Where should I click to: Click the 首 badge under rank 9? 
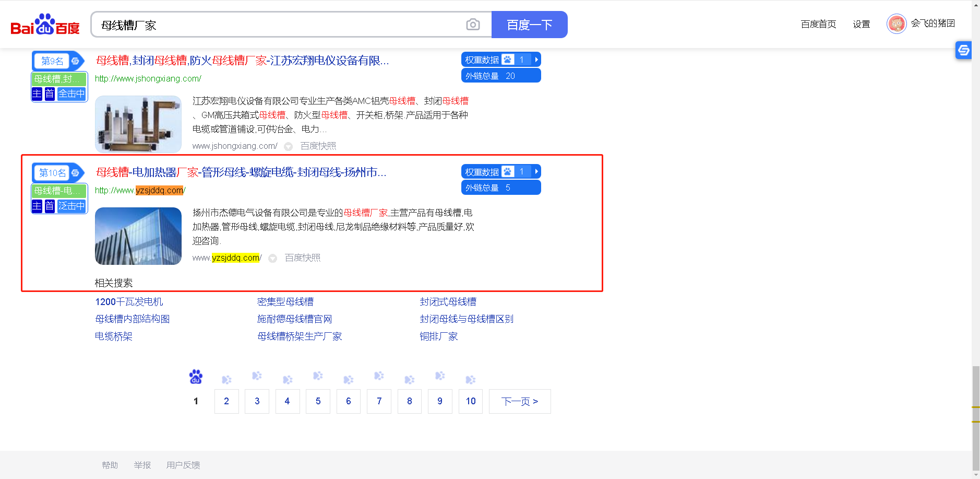point(50,94)
